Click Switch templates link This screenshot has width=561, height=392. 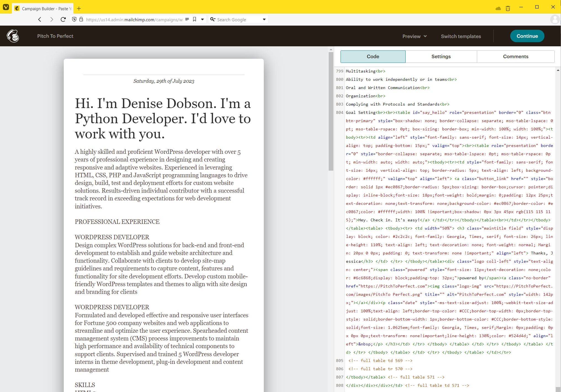(461, 36)
